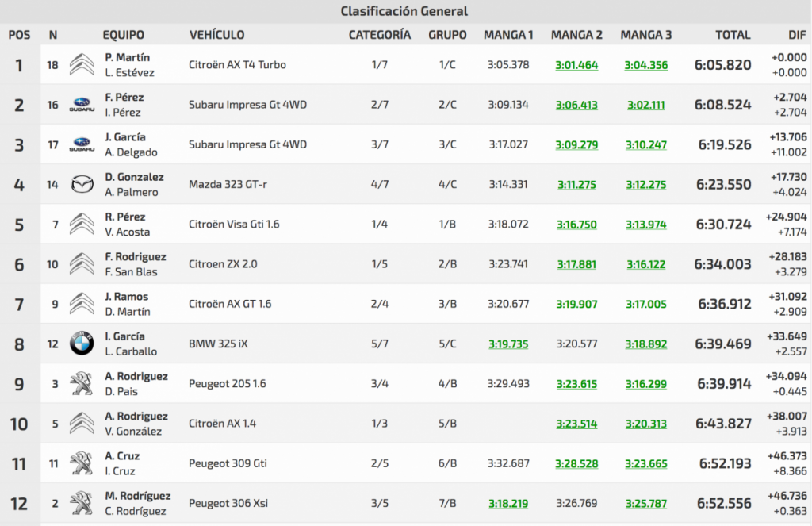
Task: Select team name P. Martín
Action: 127,58
